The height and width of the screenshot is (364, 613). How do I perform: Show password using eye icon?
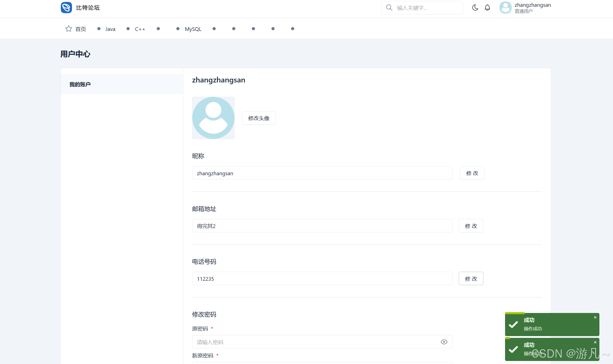pyautogui.click(x=444, y=342)
